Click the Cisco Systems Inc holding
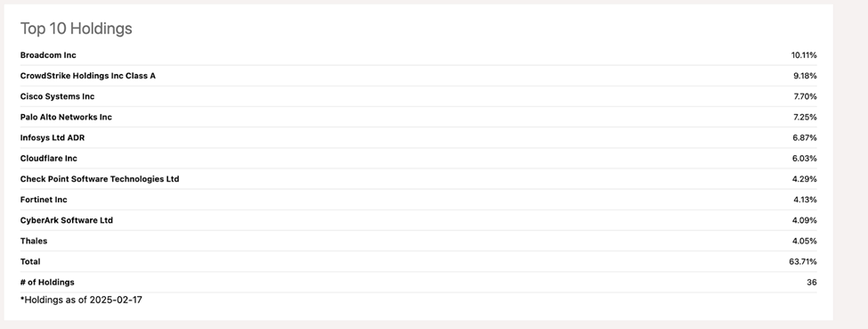 57,96
